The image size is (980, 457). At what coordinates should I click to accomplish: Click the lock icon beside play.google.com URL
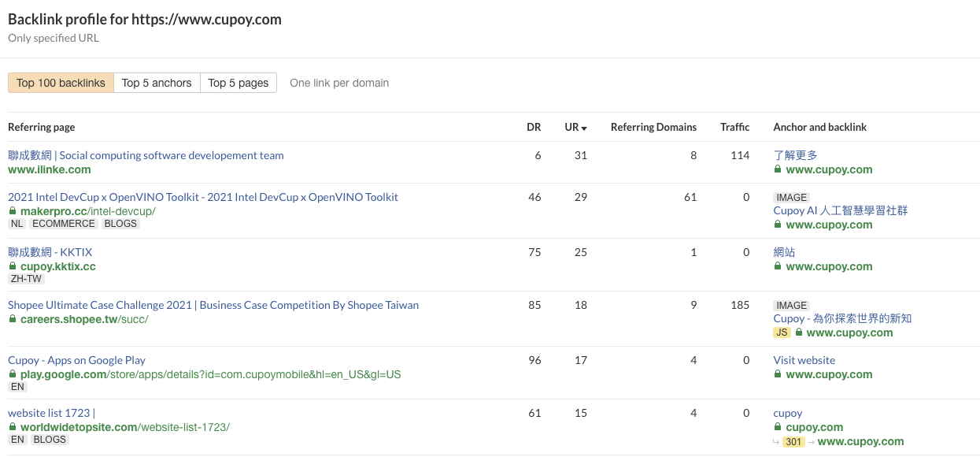[13, 374]
